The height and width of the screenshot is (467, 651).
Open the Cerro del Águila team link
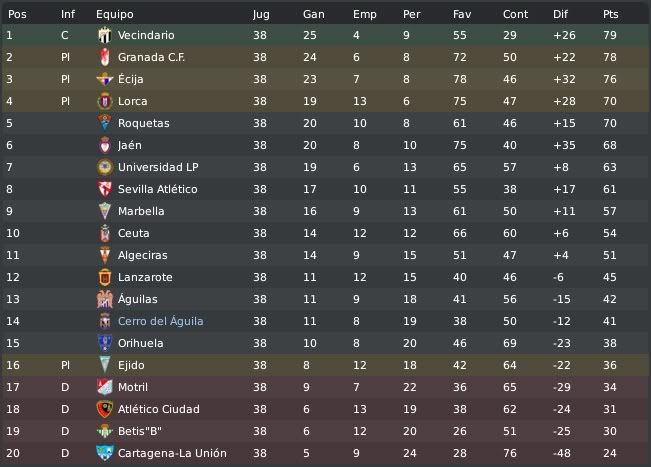(x=161, y=321)
